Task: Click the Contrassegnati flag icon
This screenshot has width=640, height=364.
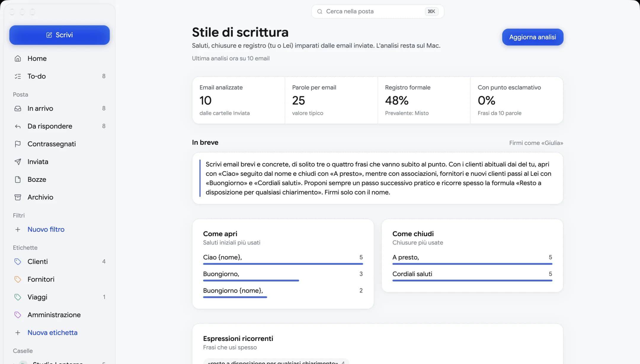Action: click(18, 144)
